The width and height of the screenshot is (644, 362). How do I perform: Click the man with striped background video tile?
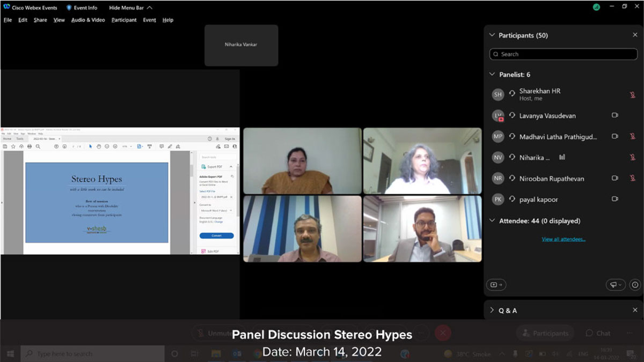point(303,228)
